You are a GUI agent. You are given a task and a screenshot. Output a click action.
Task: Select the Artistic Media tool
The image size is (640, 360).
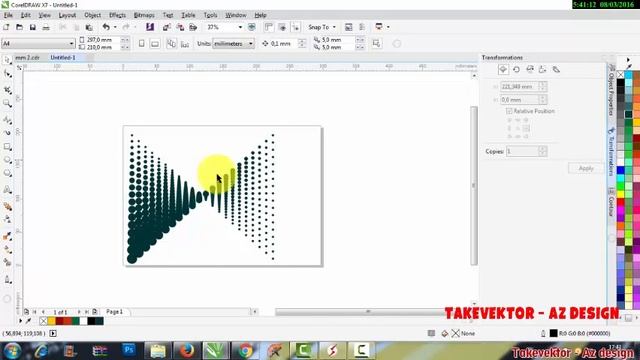[7, 133]
